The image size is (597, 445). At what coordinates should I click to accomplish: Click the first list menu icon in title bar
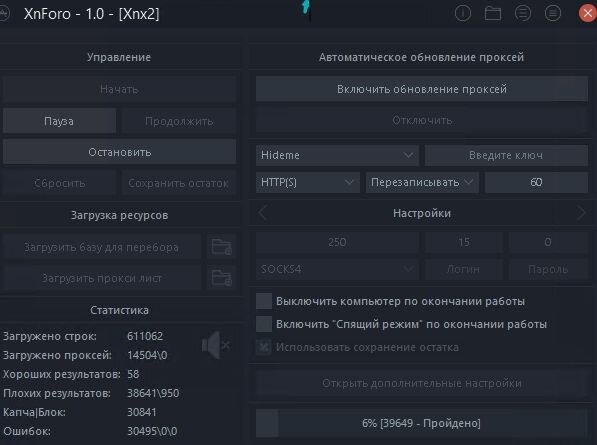coord(523,14)
